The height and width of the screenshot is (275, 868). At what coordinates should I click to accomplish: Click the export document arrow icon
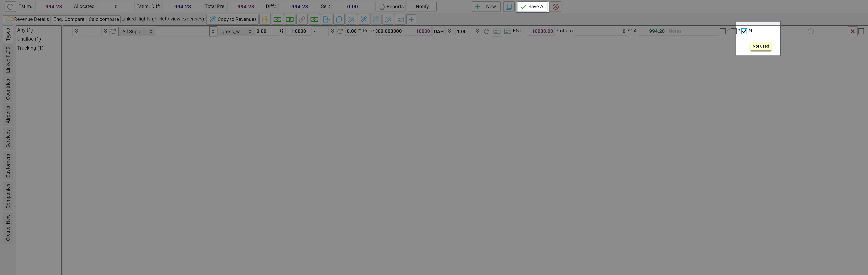326,19
